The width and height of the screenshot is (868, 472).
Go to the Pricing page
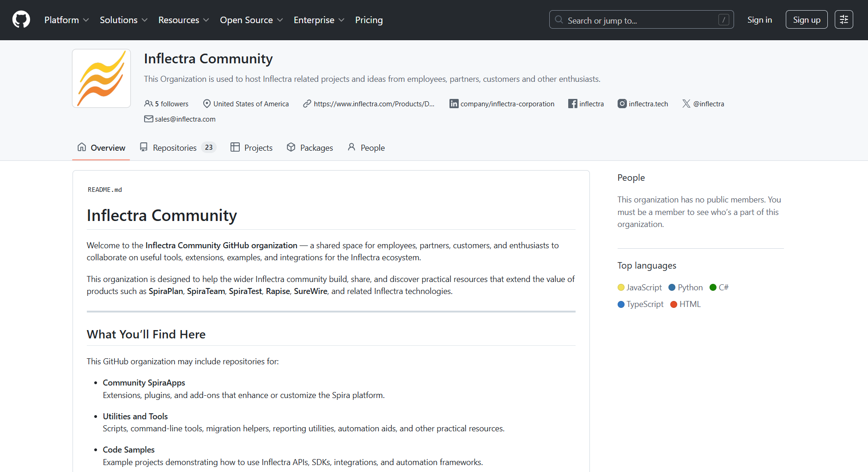(x=369, y=20)
